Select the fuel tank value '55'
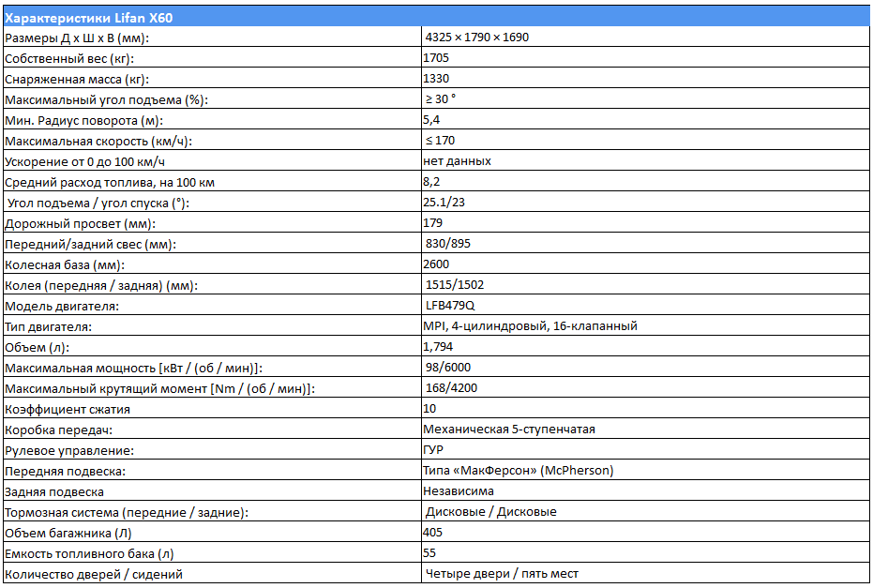Image resolution: width=873 pixels, height=588 pixels. point(429,552)
